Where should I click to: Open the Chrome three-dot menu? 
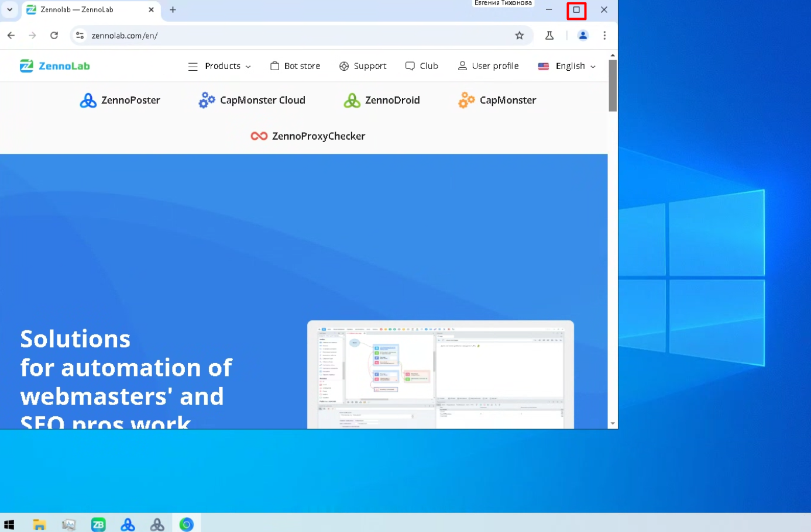click(x=604, y=36)
